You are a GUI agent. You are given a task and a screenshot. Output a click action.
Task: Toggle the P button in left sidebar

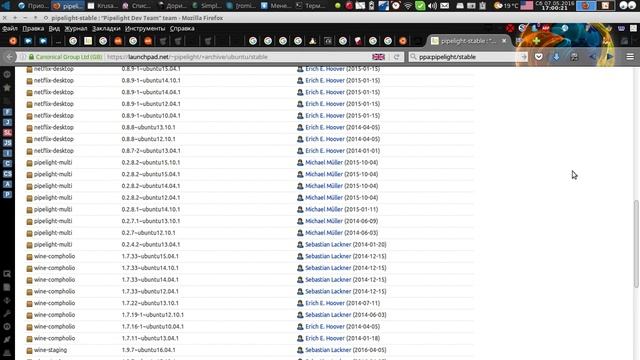(x=7, y=194)
